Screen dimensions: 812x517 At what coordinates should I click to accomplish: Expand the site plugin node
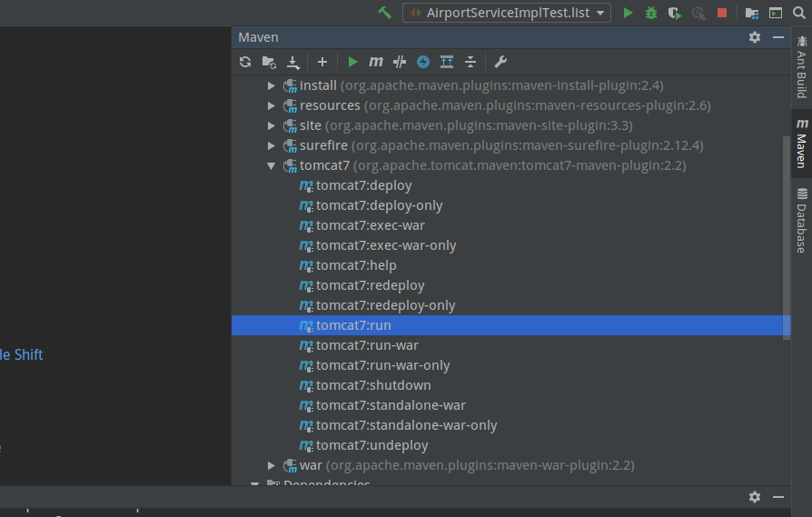pos(271,125)
